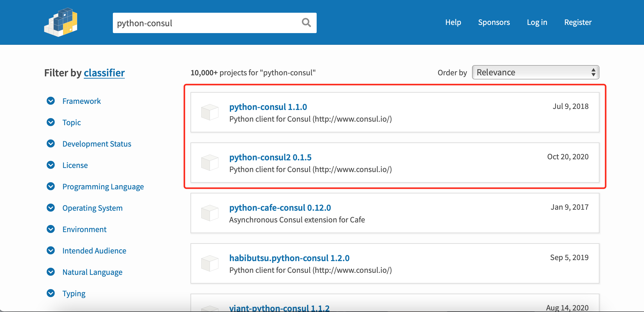Click the search magnifying glass icon
644x312 pixels.
[x=306, y=23]
